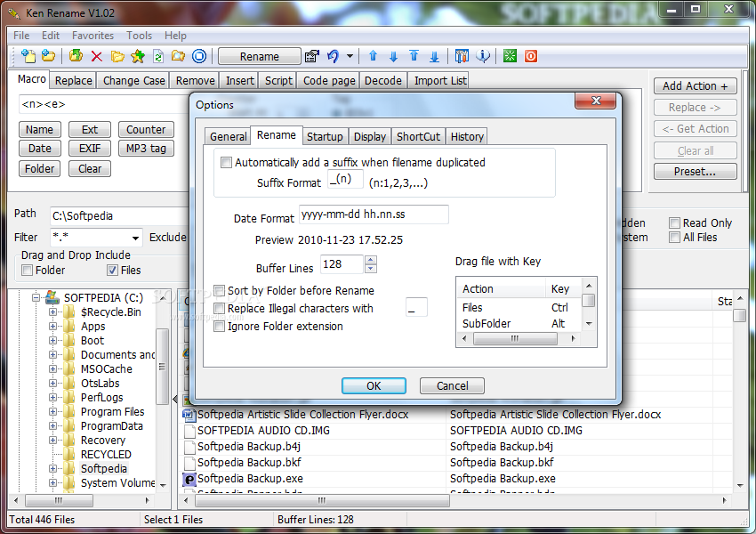
Task: Check Replace Illegal characters with
Action: [x=220, y=308]
